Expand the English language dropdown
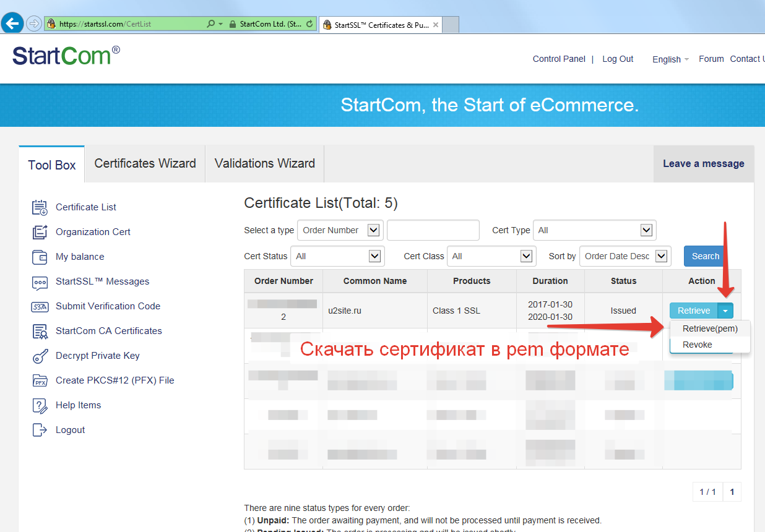This screenshot has width=765, height=532. click(x=670, y=59)
